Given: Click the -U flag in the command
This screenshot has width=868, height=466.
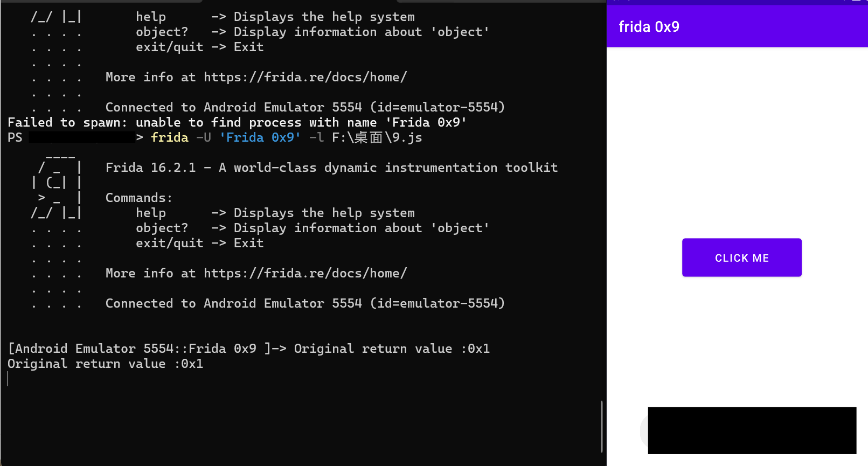Looking at the screenshot, I should (204, 137).
